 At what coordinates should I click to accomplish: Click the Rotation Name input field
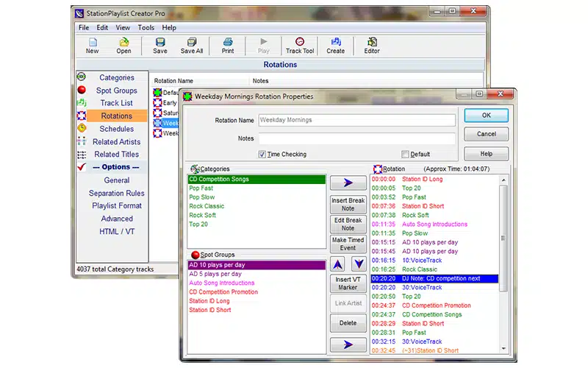356,120
